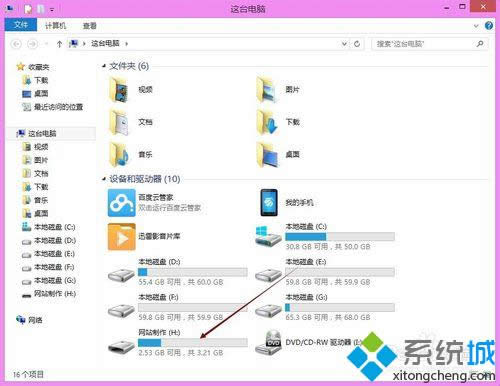Open Explorer help question mark
The image size is (500, 386).
coord(489,26)
